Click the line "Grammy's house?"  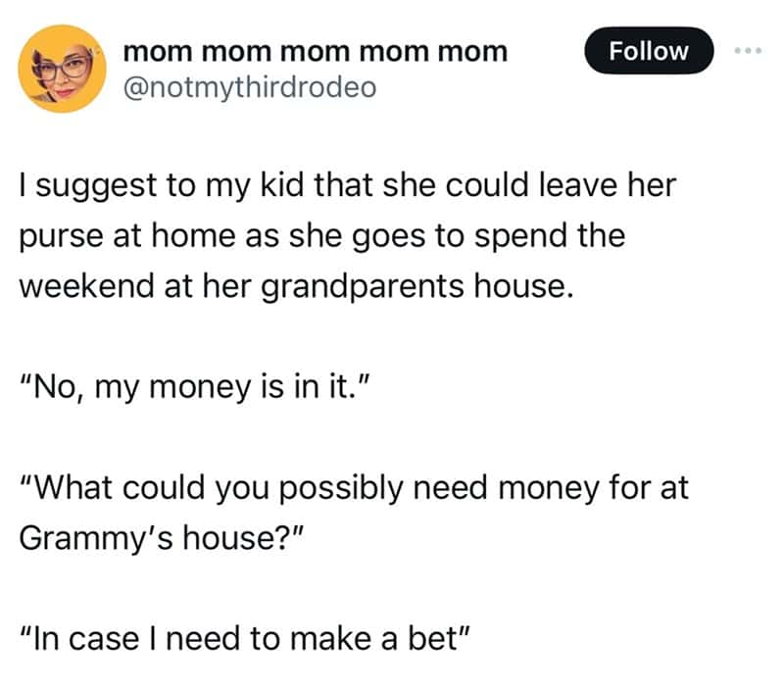(161, 538)
